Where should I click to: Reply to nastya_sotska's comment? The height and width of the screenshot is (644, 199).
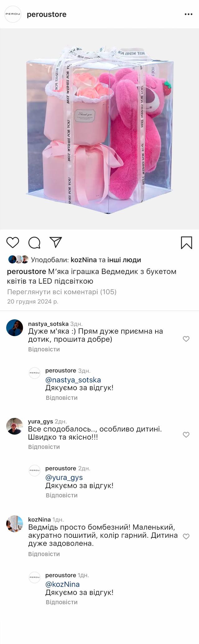[44, 349]
